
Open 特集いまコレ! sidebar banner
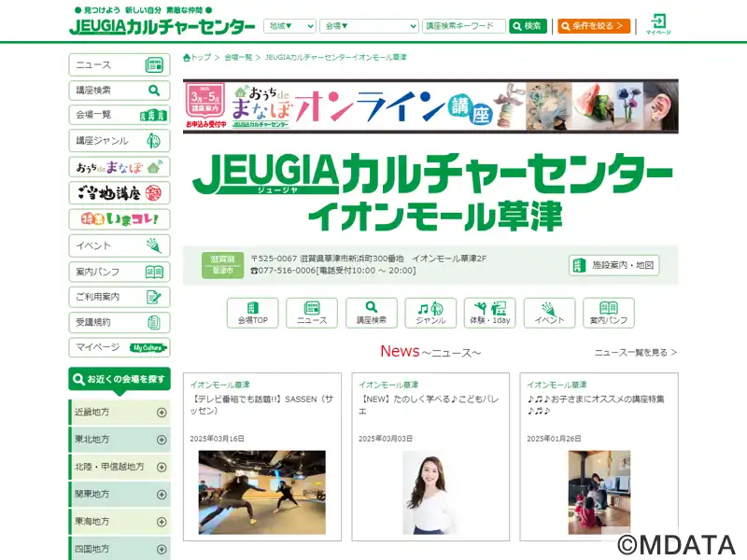[120, 219]
